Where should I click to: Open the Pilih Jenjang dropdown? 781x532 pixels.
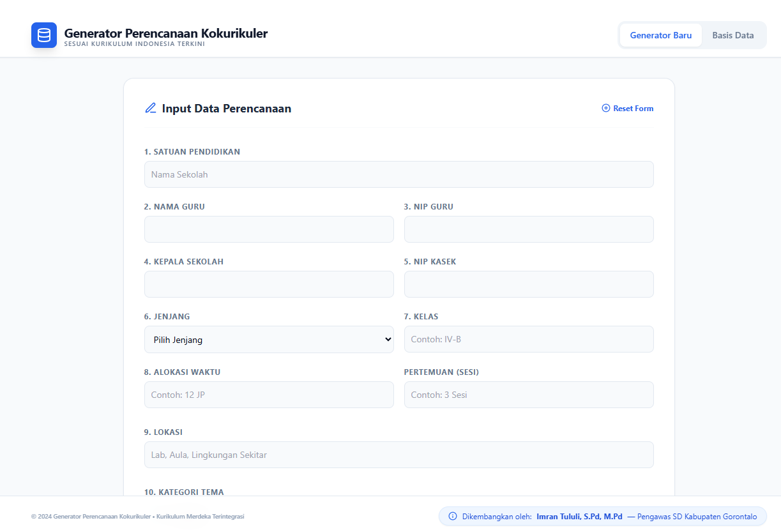tap(269, 340)
